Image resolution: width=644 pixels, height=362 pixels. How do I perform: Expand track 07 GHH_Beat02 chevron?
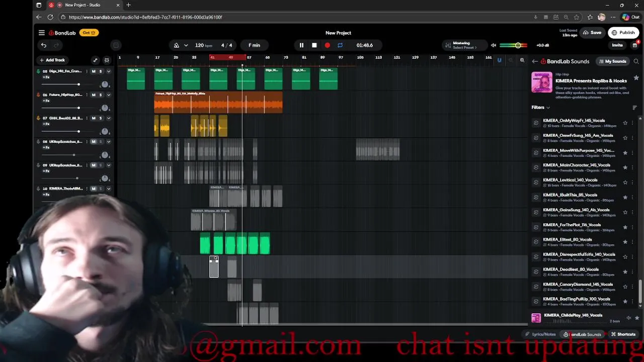[108, 118]
